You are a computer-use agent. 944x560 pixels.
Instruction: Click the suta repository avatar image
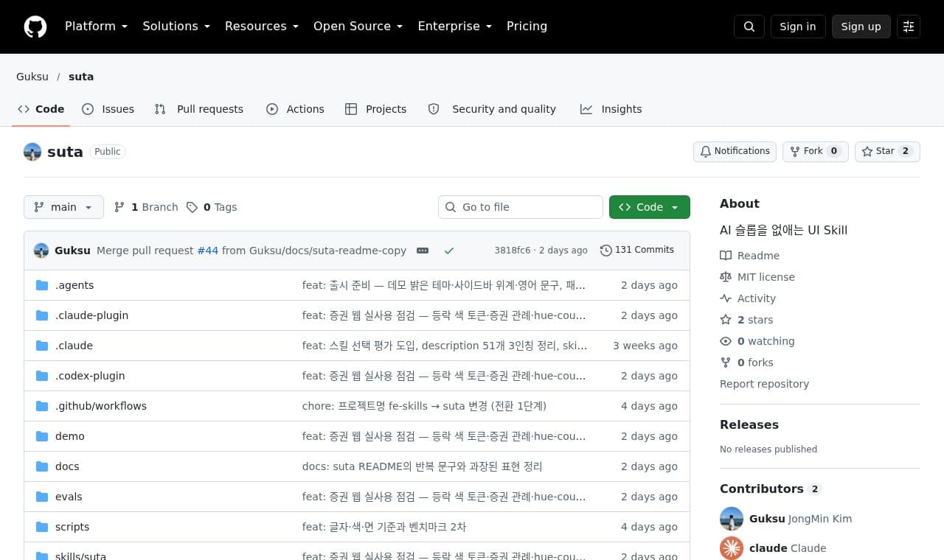(32, 152)
